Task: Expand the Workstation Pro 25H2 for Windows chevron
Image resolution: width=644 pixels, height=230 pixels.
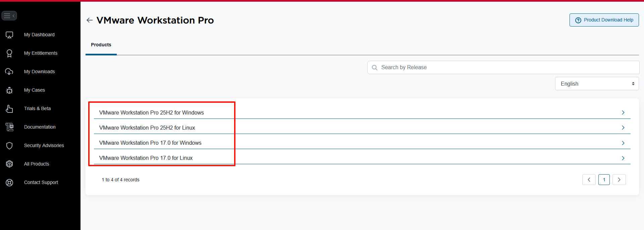Action: tap(623, 112)
